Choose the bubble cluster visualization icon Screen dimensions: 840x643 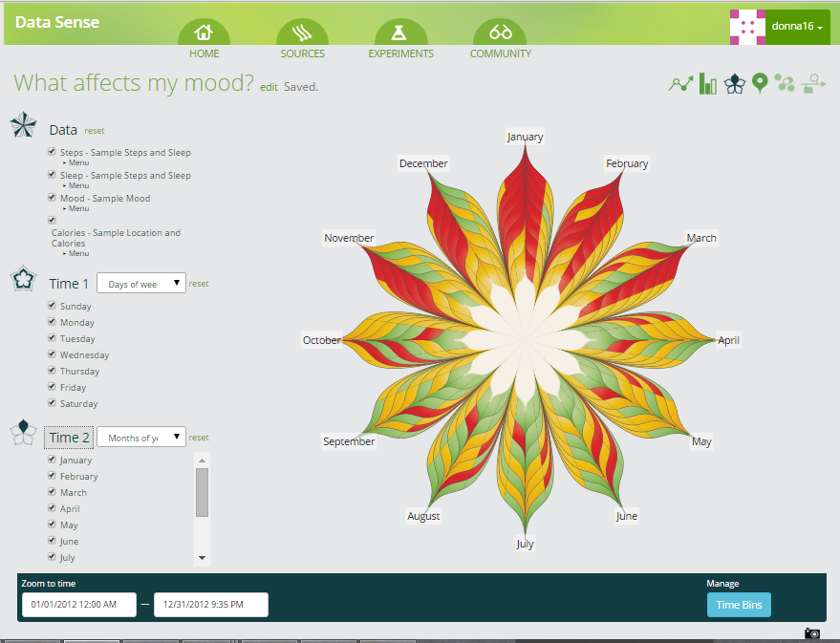click(x=785, y=83)
